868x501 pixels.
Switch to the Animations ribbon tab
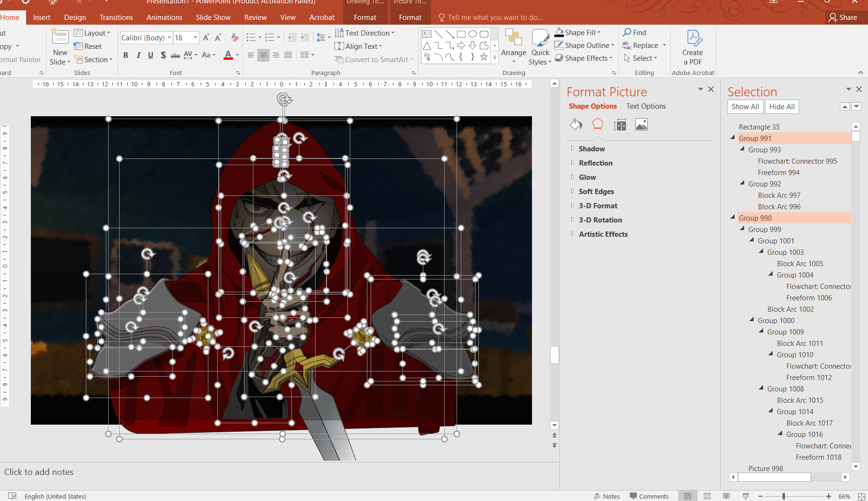pos(164,18)
